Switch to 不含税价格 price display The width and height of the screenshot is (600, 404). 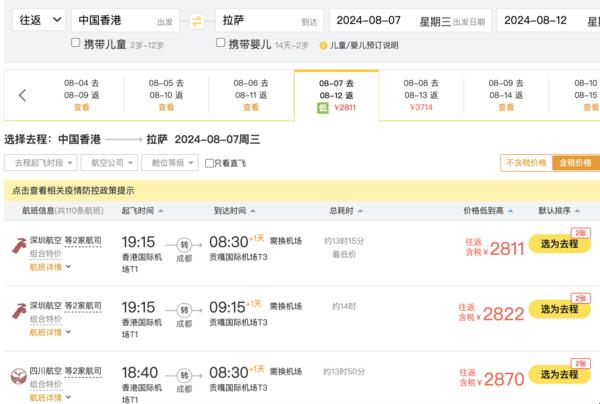tap(526, 163)
